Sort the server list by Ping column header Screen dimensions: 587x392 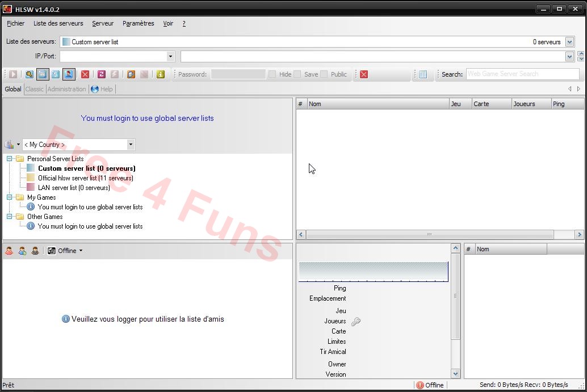567,104
